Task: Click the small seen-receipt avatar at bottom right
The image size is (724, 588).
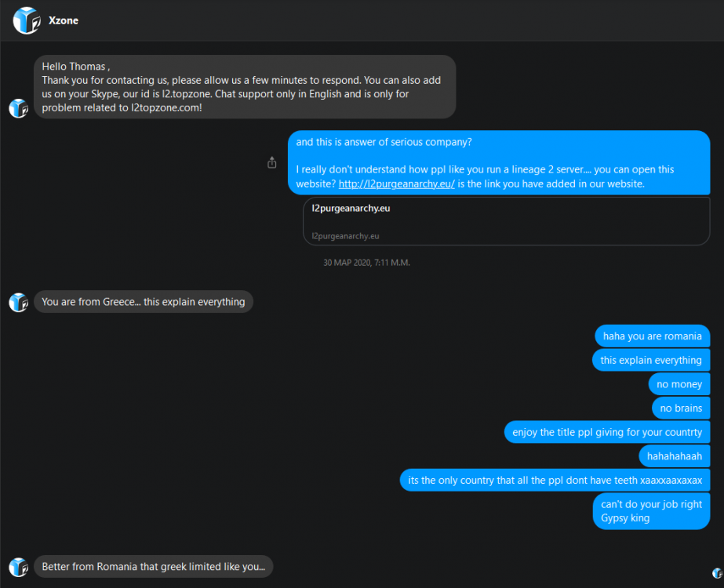Action: pyautogui.click(x=717, y=573)
